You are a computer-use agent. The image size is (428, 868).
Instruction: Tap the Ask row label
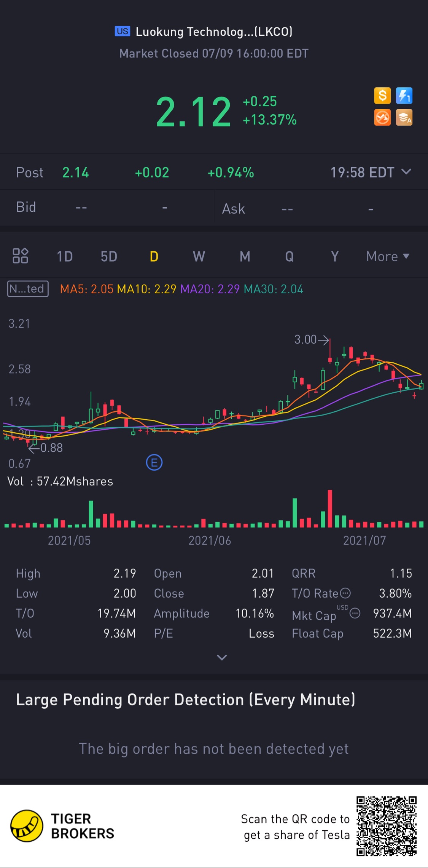234,209
